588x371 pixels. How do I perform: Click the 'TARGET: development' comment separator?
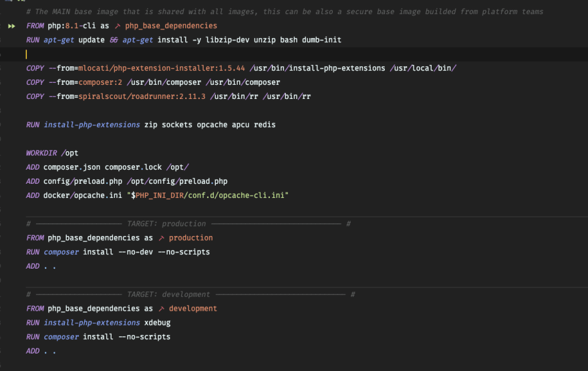tap(190, 295)
